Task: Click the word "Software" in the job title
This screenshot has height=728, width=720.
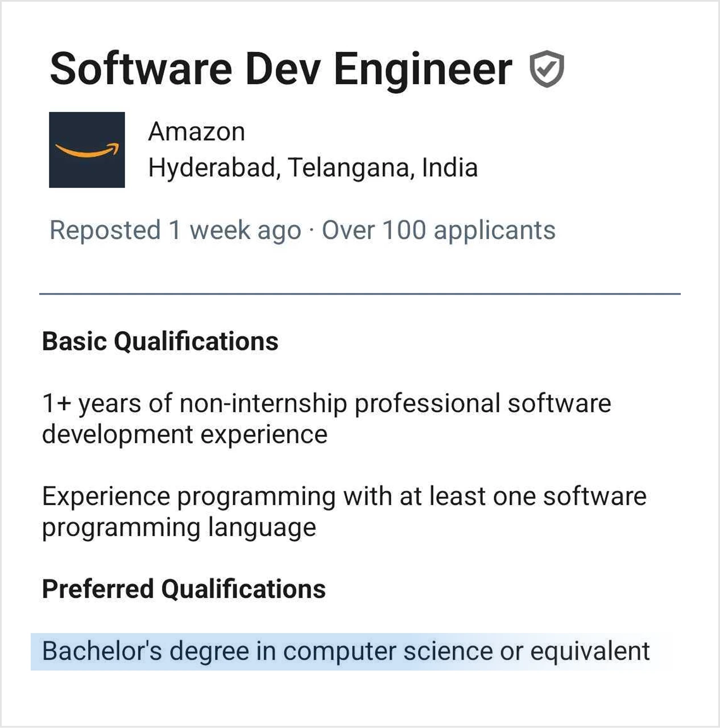Action: pos(141,69)
